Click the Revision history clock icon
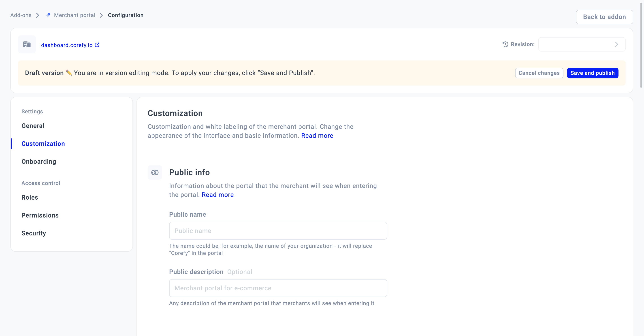 point(505,44)
